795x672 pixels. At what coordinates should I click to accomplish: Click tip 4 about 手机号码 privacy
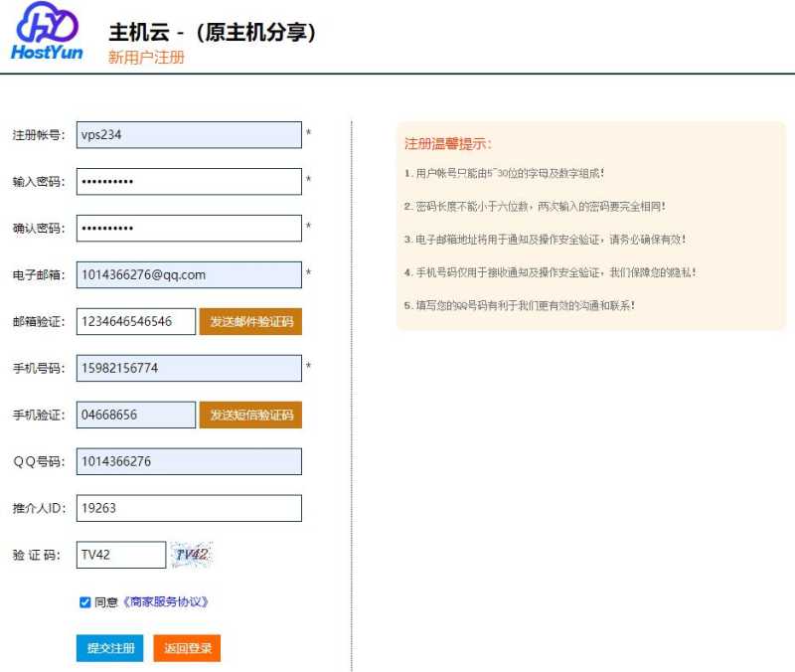tap(551, 272)
